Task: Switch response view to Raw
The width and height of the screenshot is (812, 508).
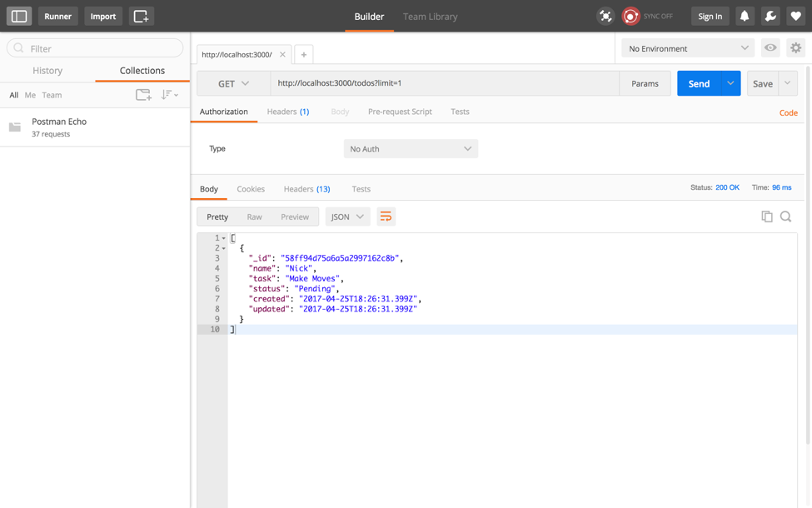Action: pyautogui.click(x=254, y=216)
